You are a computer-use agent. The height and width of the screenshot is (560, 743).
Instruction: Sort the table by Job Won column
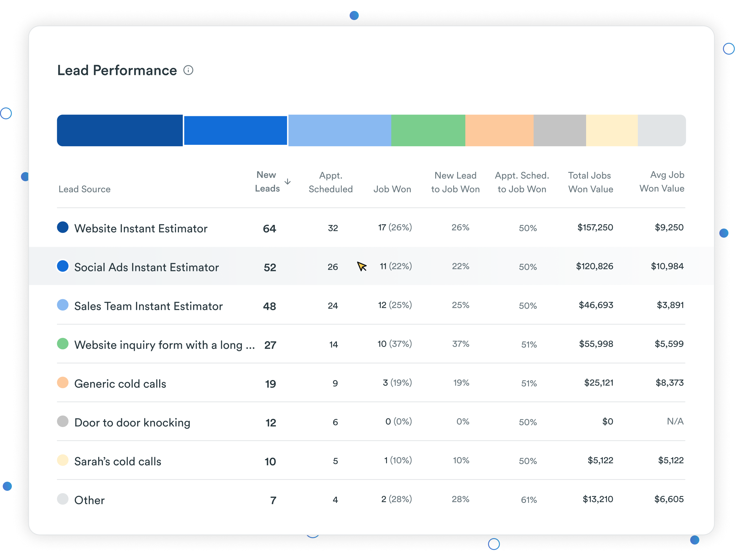coord(392,189)
